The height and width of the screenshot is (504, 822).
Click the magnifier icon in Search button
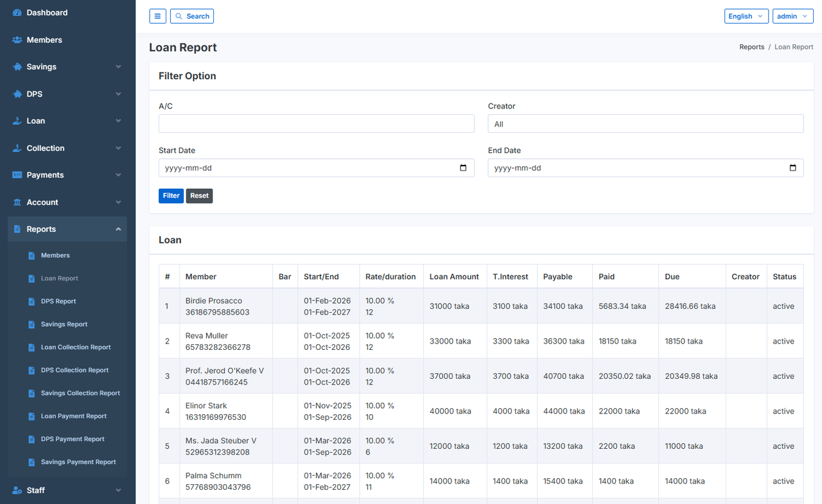click(x=179, y=16)
